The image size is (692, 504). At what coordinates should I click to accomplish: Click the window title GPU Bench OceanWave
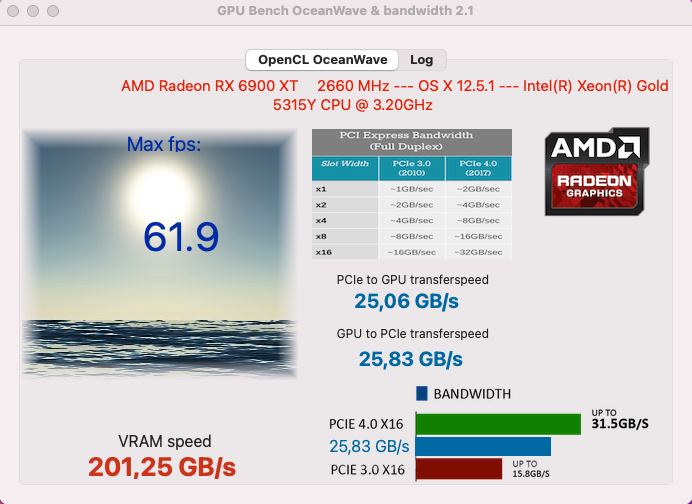click(x=346, y=11)
